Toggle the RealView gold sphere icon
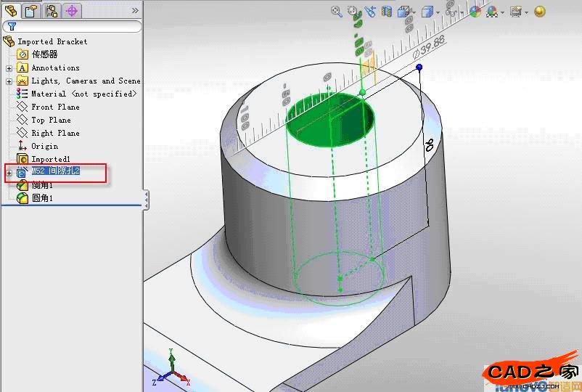The image size is (582, 392). point(539,11)
